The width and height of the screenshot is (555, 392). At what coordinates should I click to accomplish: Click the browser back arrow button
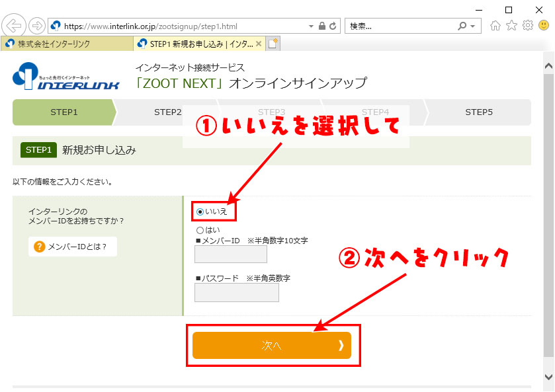tap(14, 26)
